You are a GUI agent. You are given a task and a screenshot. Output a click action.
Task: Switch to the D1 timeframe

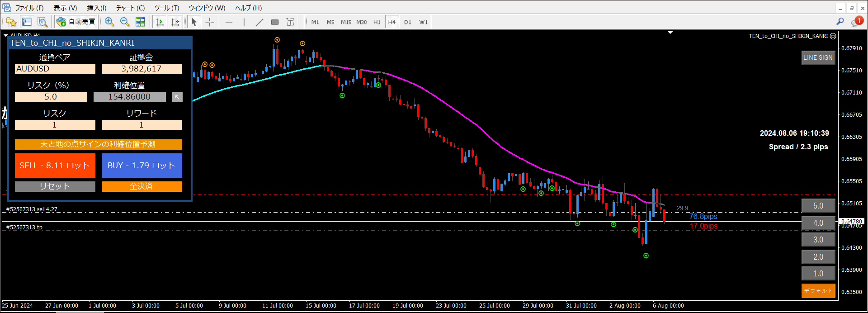click(x=408, y=22)
